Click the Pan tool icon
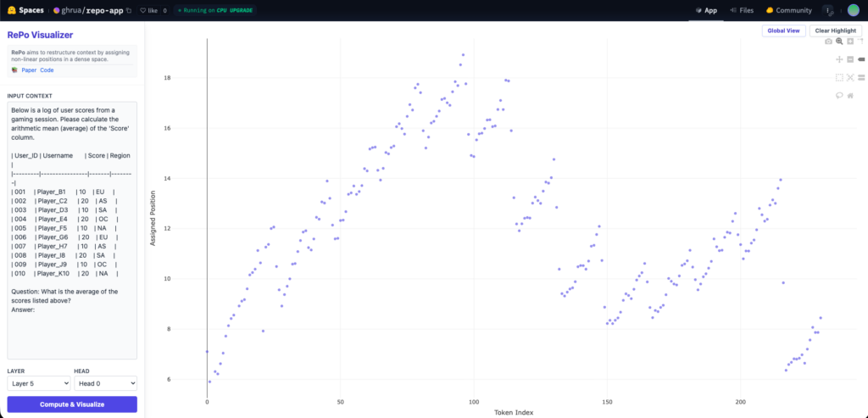This screenshot has height=418, width=868. (x=839, y=59)
